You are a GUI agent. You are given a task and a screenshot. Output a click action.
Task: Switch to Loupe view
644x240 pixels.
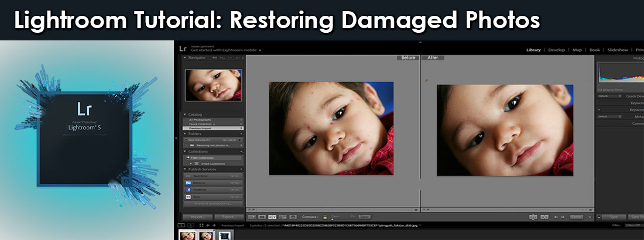262,217
